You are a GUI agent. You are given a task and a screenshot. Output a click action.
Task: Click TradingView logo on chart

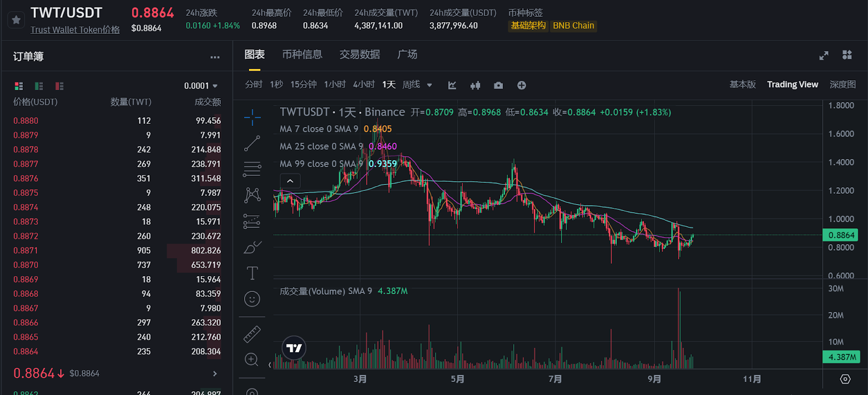click(x=294, y=348)
